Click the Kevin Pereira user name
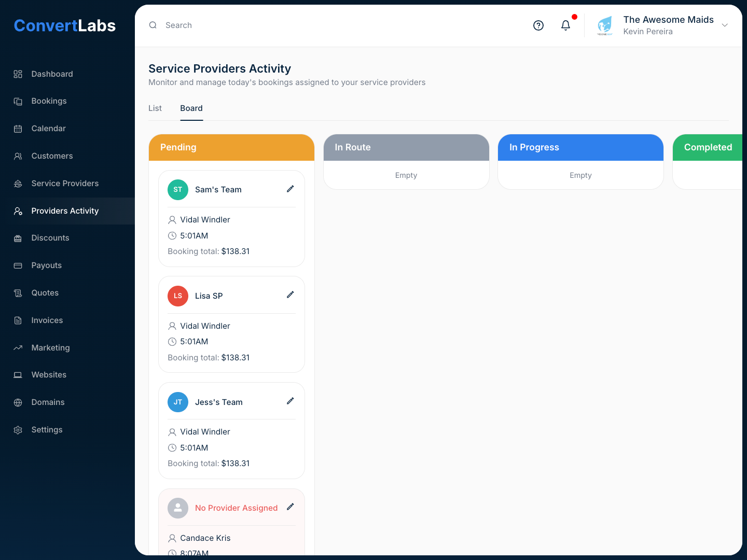This screenshot has height=560, width=747. point(648,32)
